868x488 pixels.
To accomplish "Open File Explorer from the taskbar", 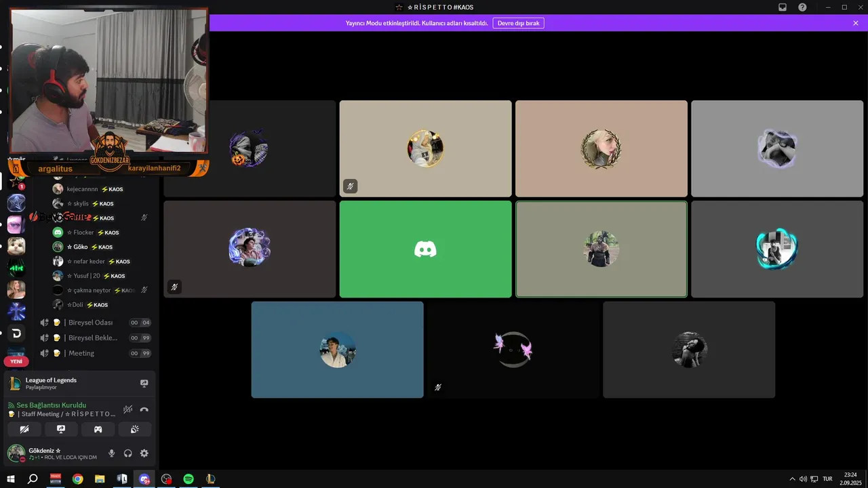I will (x=100, y=479).
